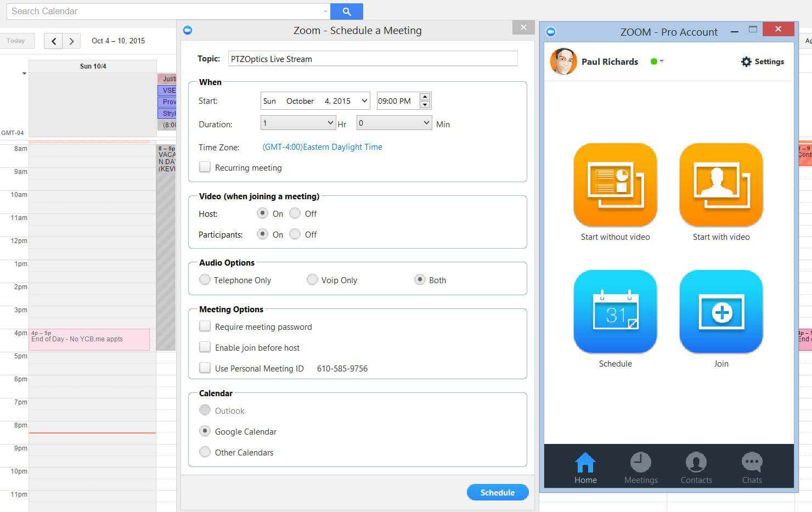Click the blue Schedule button
The width and height of the screenshot is (812, 512).
(x=498, y=492)
